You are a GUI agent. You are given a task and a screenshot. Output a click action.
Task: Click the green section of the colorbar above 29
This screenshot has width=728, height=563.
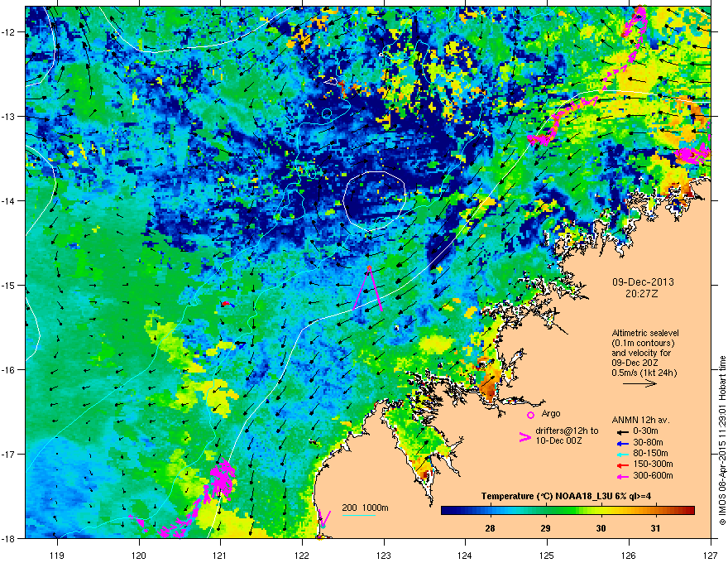(x=546, y=511)
